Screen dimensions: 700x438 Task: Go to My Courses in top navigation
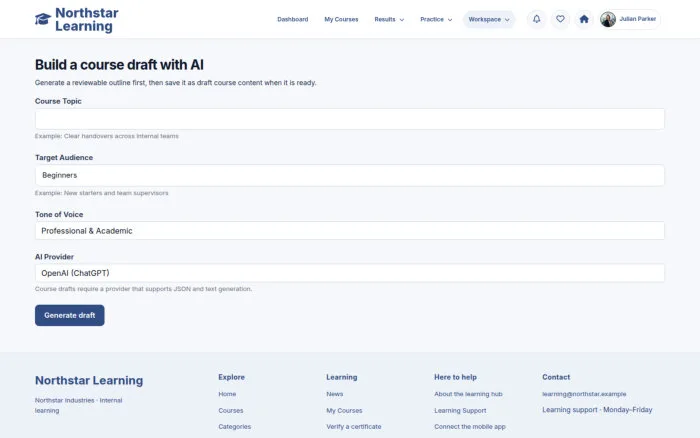point(341,19)
